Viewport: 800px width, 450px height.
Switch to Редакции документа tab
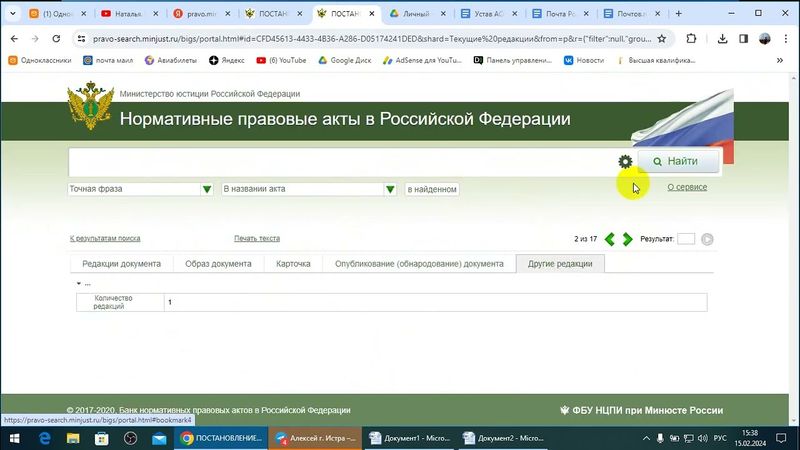121,264
